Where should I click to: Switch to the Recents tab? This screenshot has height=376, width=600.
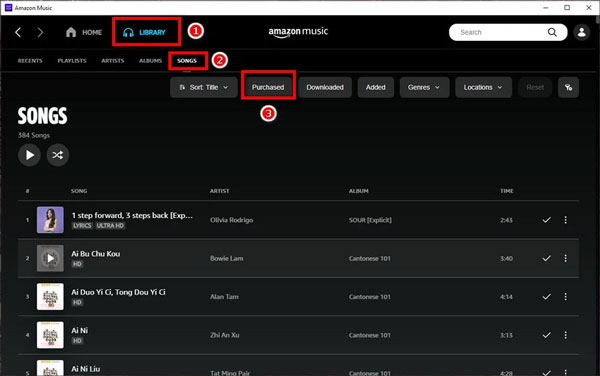pos(30,60)
